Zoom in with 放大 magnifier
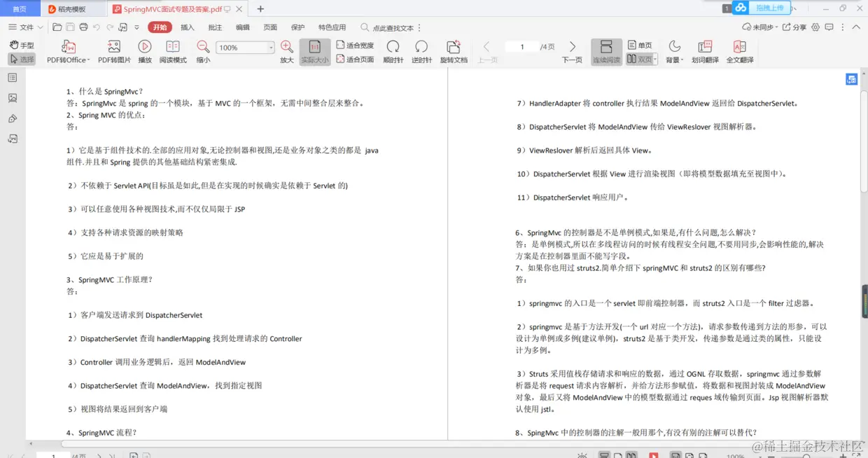 coord(287,51)
